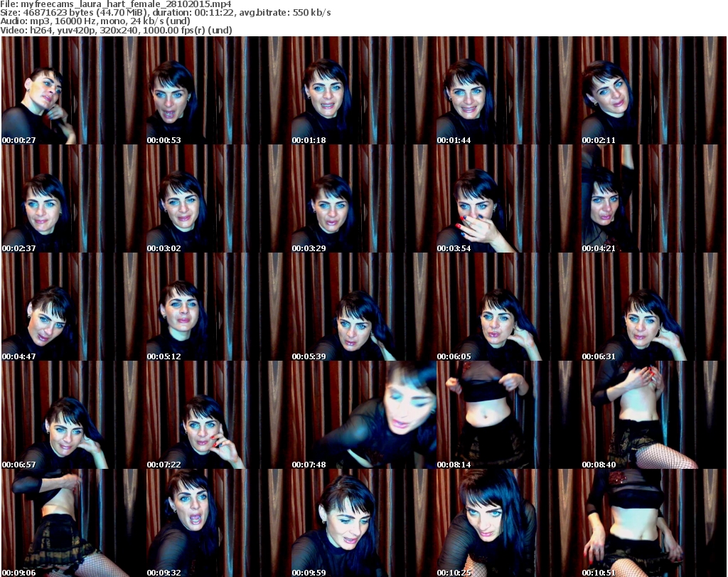Click the 'File:' name line in header
The height and width of the screenshot is (577, 728).
pyautogui.click(x=116, y=4)
